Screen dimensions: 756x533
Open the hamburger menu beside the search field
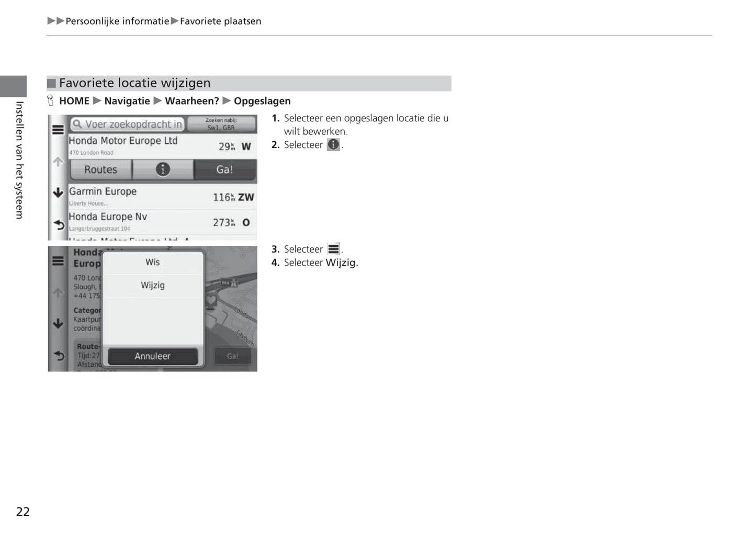tap(58, 130)
